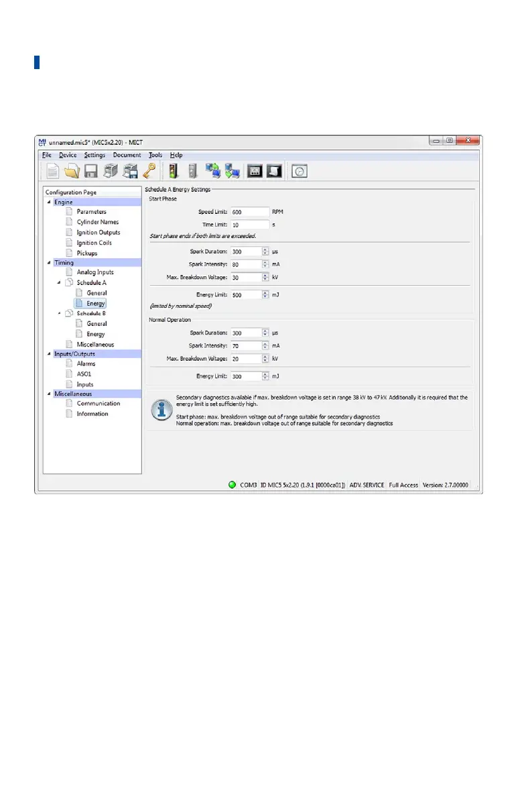Click the New document toolbar icon
The width and height of the screenshot is (532, 798).
(x=52, y=171)
